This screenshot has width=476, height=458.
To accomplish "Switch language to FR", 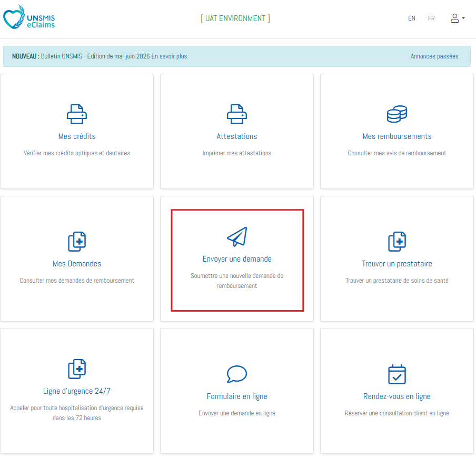I will [x=431, y=18].
